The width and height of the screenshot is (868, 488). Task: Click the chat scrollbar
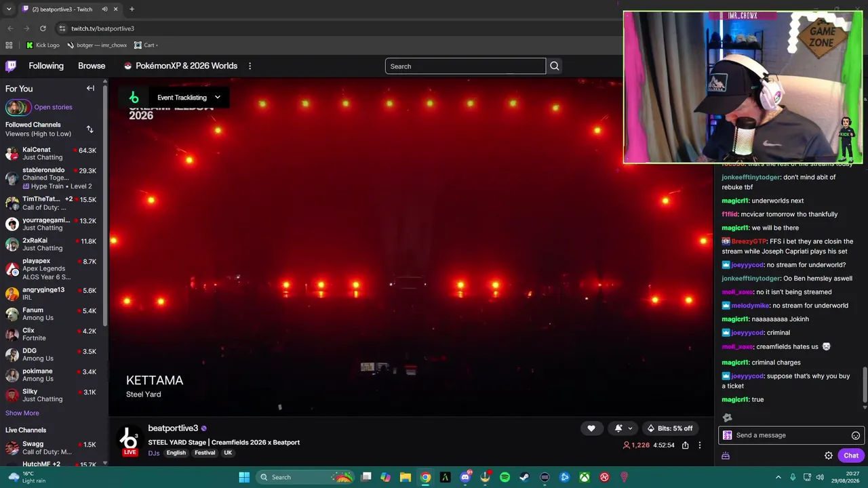pos(865,386)
